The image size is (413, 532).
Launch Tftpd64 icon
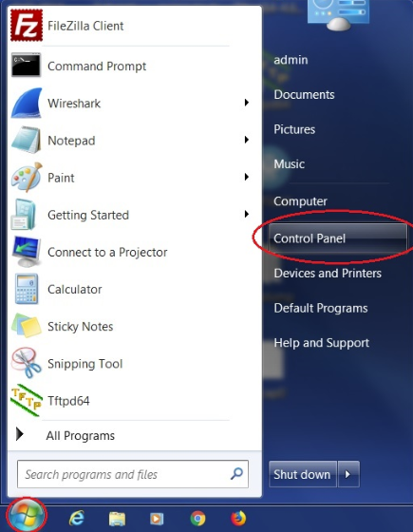27,400
